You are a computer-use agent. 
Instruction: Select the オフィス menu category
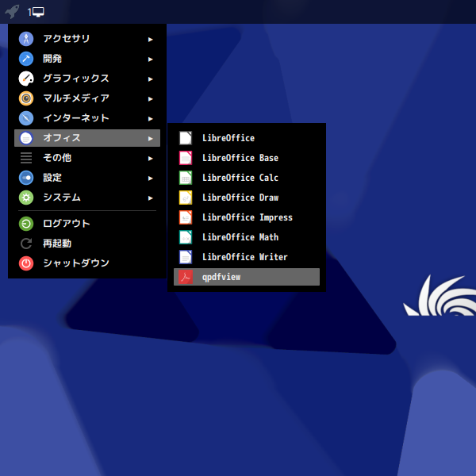(x=87, y=138)
